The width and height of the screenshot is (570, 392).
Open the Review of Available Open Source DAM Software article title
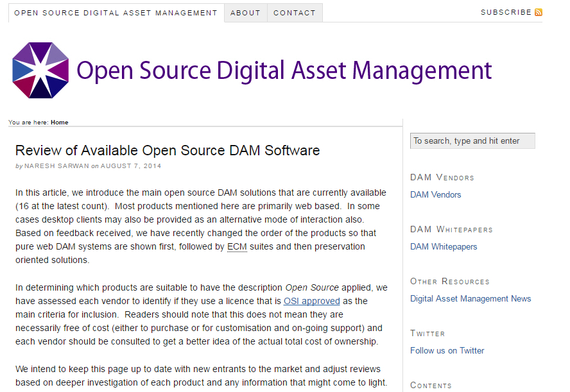point(168,151)
